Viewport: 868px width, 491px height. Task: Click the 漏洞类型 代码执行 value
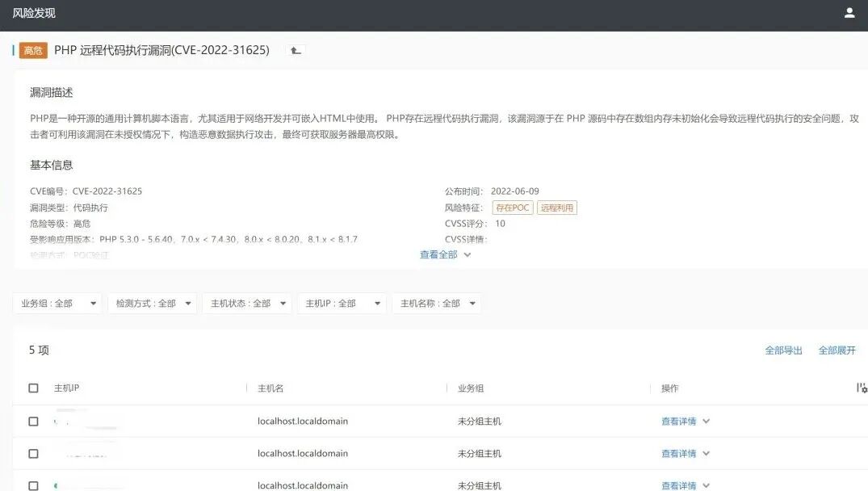click(x=90, y=208)
